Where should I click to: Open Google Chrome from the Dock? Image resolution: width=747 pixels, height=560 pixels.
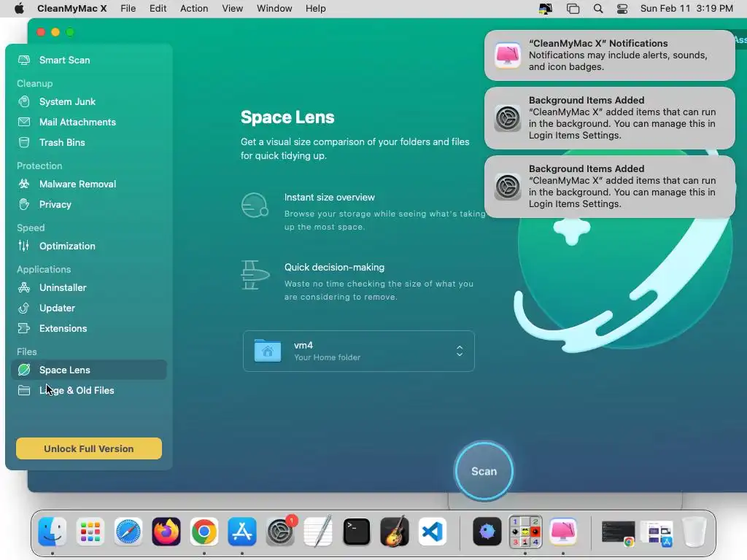[x=204, y=532]
